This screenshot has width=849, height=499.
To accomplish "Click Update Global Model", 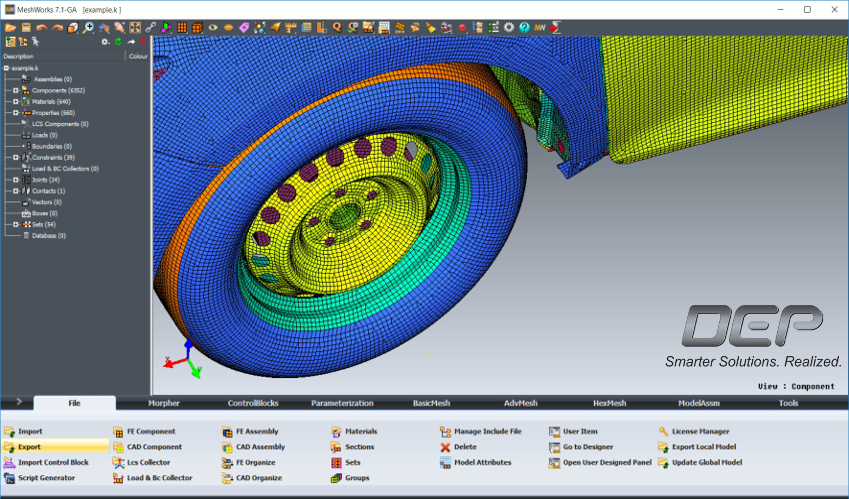I will pos(700,462).
